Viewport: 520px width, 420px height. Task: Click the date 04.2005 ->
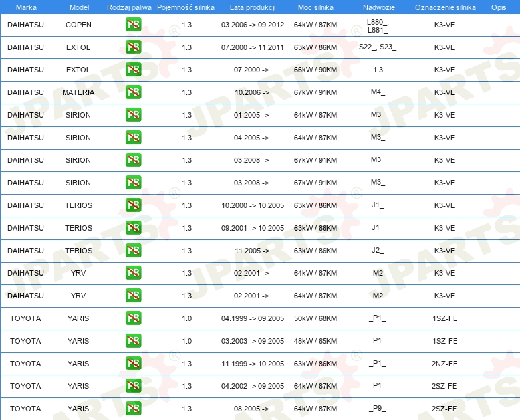[251, 138]
